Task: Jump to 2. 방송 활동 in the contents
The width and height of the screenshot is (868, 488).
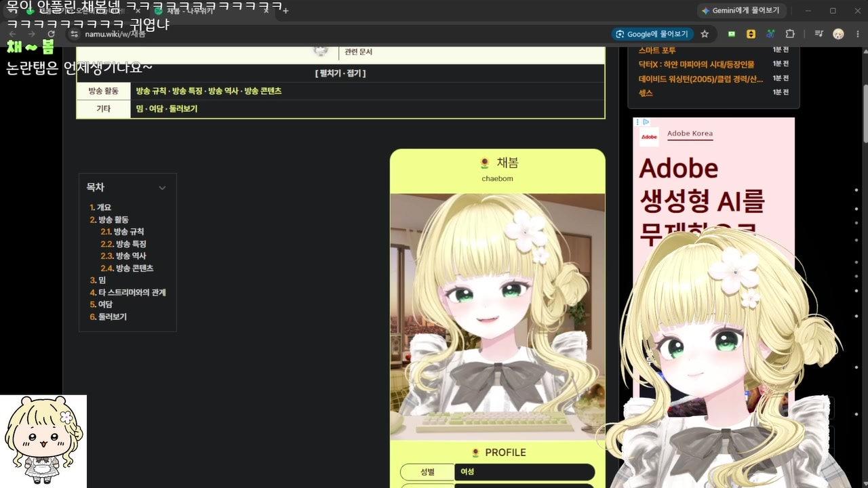Action: coord(109,220)
